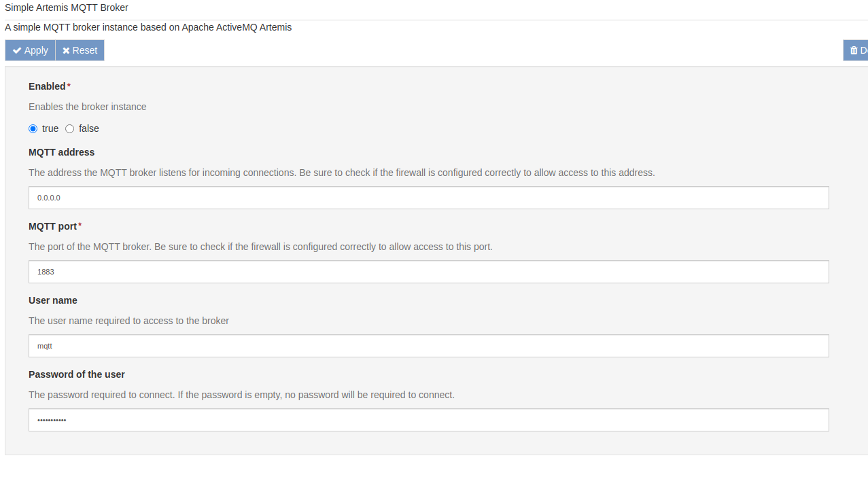
Task: Click the broker description text
Action: (148, 27)
